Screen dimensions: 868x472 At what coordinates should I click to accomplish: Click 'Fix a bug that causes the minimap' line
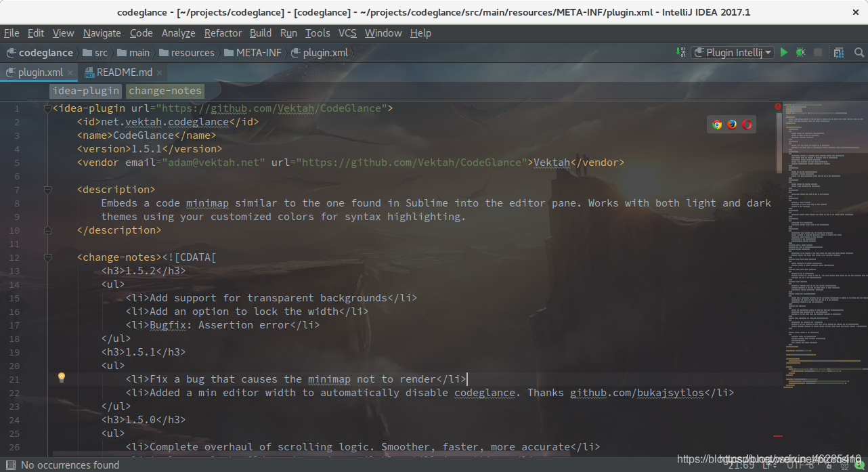(x=296, y=379)
